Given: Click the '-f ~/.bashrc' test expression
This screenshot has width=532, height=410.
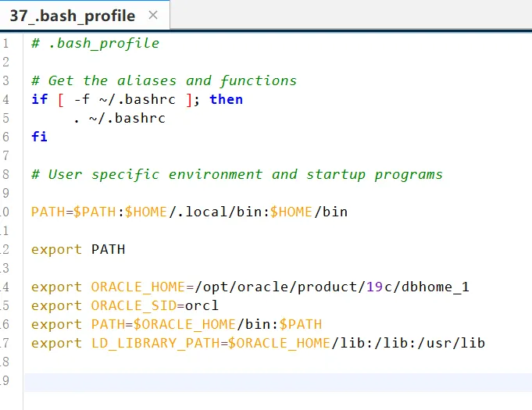Looking at the screenshot, I should 124,99.
